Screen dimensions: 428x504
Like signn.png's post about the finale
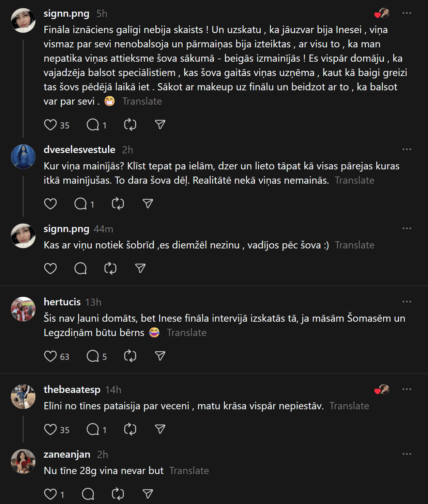(x=50, y=125)
